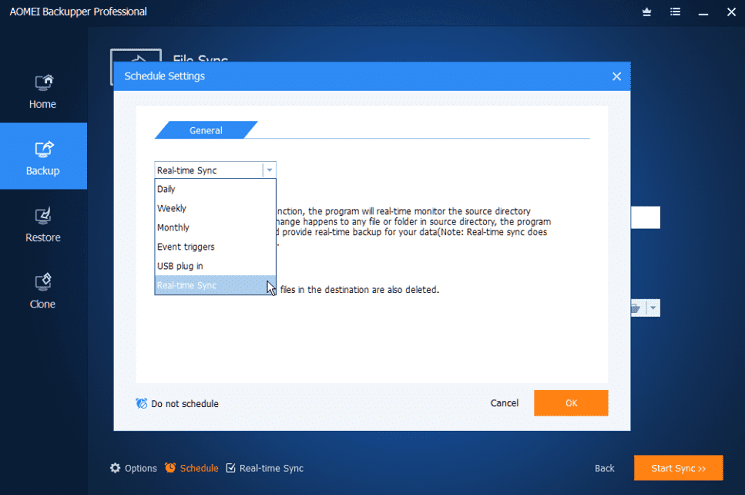Image resolution: width=745 pixels, height=495 pixels.
Task: Collapse the Real-time Sync combo box arrow
Action: click(x=269, y=170)
